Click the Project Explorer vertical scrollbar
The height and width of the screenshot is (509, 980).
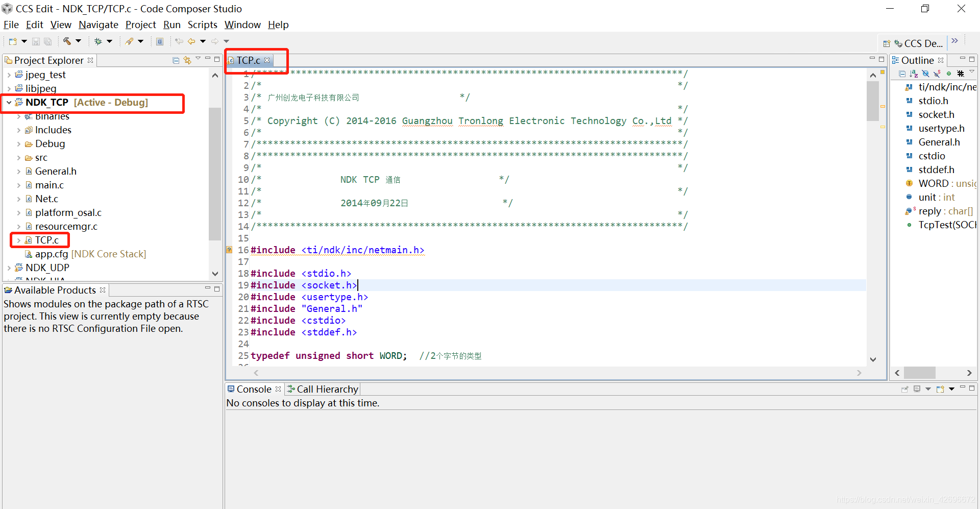(x=215, y=174)
